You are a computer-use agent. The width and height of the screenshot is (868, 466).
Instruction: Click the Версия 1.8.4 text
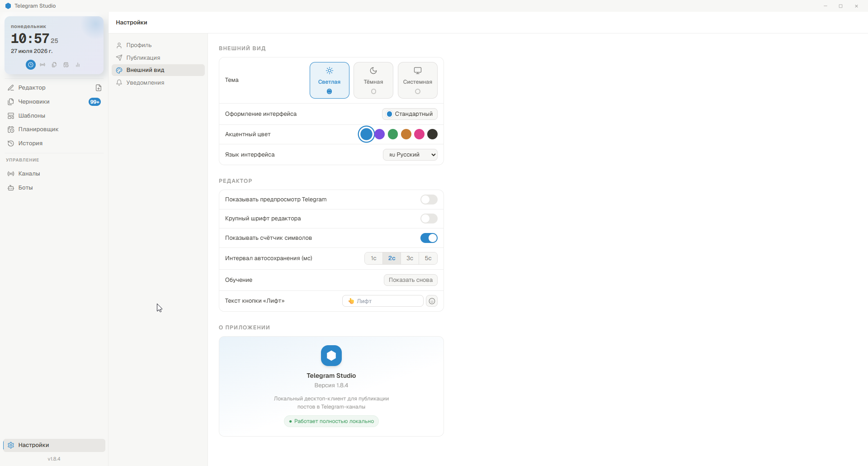(331, 385)
